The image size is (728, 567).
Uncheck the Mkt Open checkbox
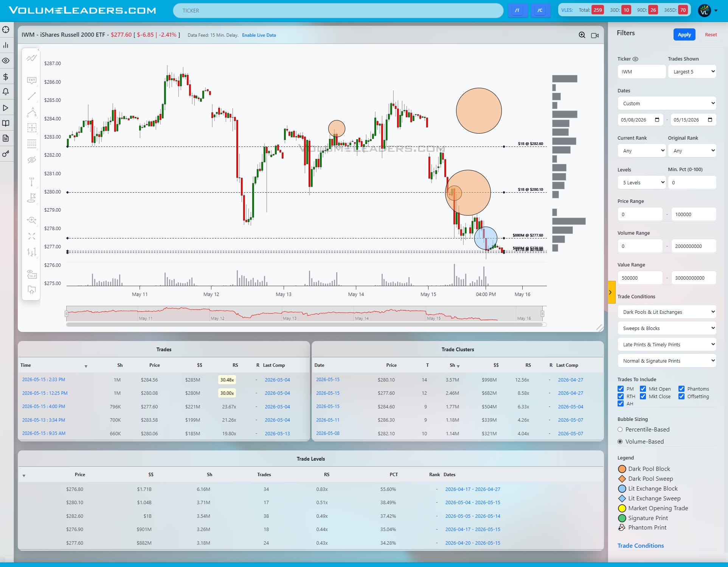pyautogui.click(x=643, y=389)
